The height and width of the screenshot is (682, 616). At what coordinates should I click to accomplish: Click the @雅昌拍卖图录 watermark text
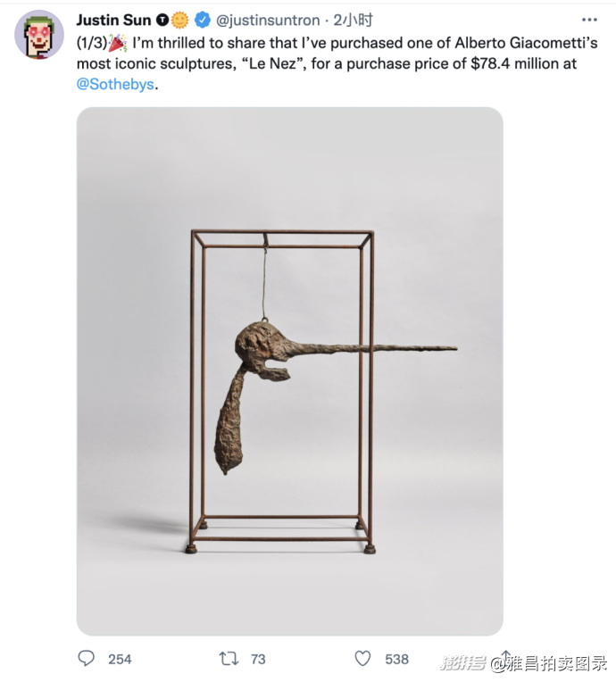549,664
